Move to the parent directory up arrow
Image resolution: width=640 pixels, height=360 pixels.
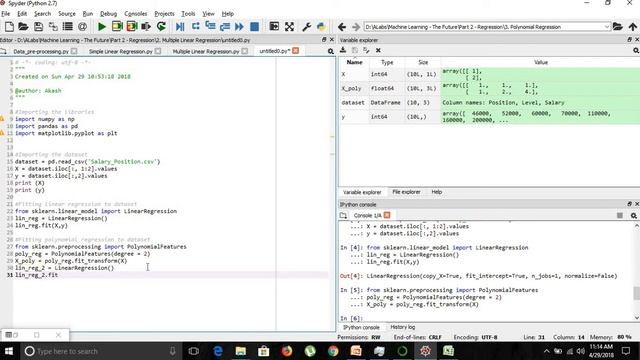(633, 27)
